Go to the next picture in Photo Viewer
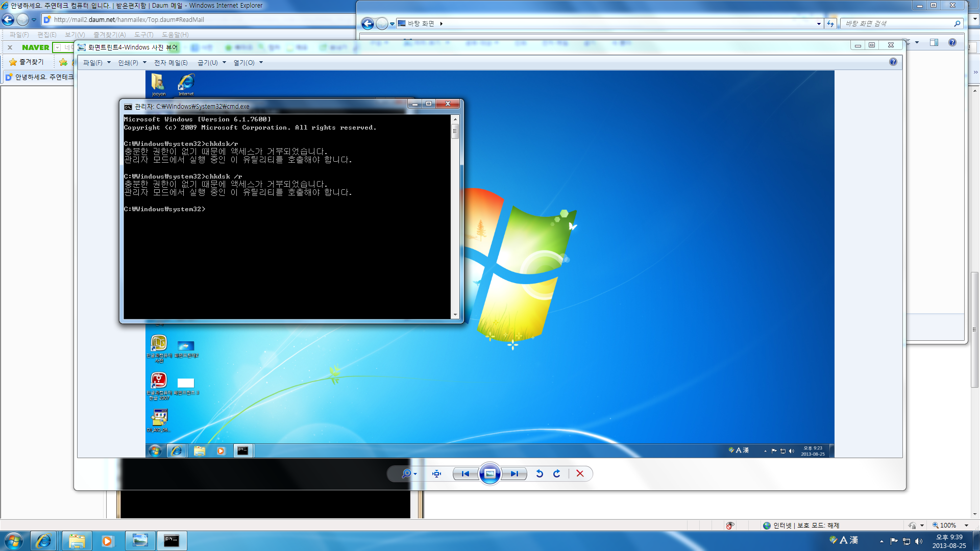The width and height of the screenshot is (980, 551). coord(514,473)
